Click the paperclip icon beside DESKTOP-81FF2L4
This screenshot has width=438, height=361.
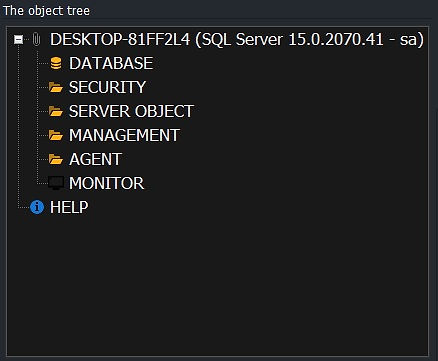coord(37,39)
